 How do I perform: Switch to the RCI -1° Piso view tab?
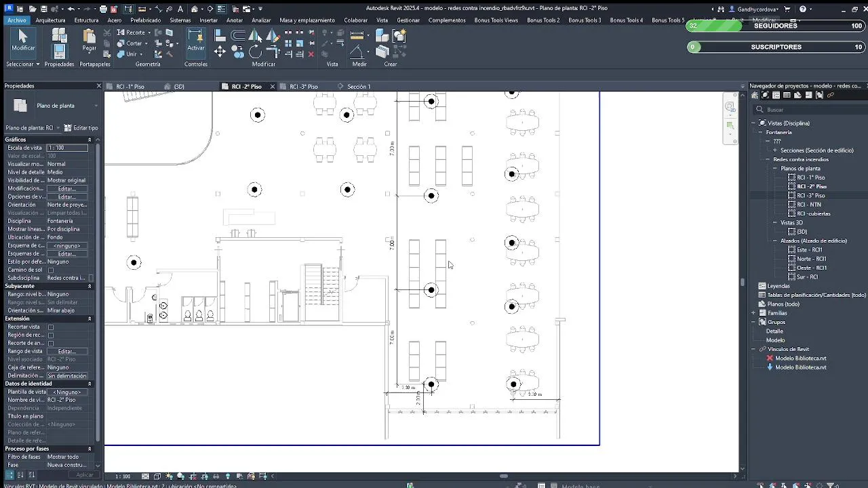(130, 87)
